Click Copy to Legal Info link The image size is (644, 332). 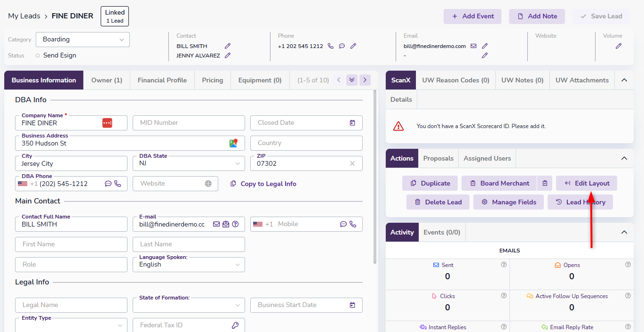(263, 184)
